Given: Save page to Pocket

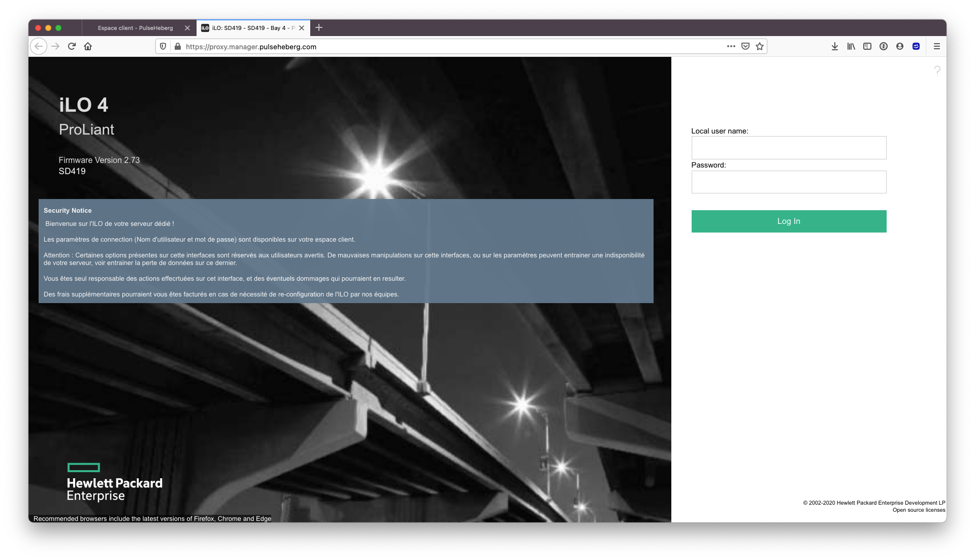Looking at the screenshot, I should point(745,46).
